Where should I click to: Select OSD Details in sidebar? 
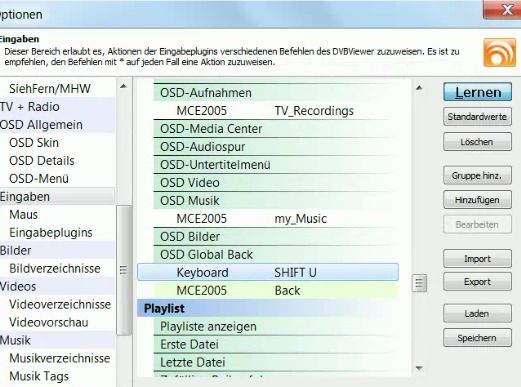42,161
